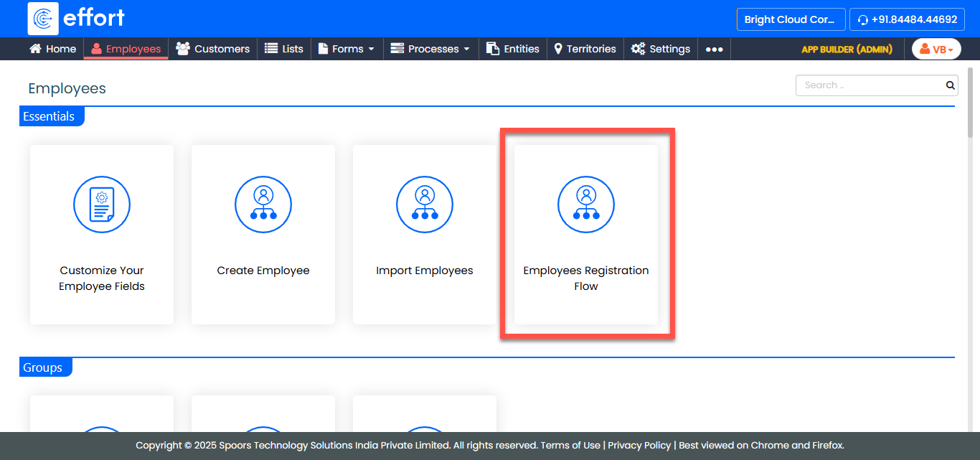Expand the Processes dropdown menu

pyautogui.click(x=430, y=49)
